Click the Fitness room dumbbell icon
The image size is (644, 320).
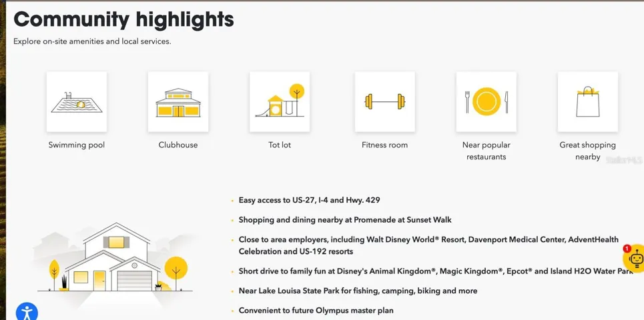pyautogui.click(x=384, y=102)
